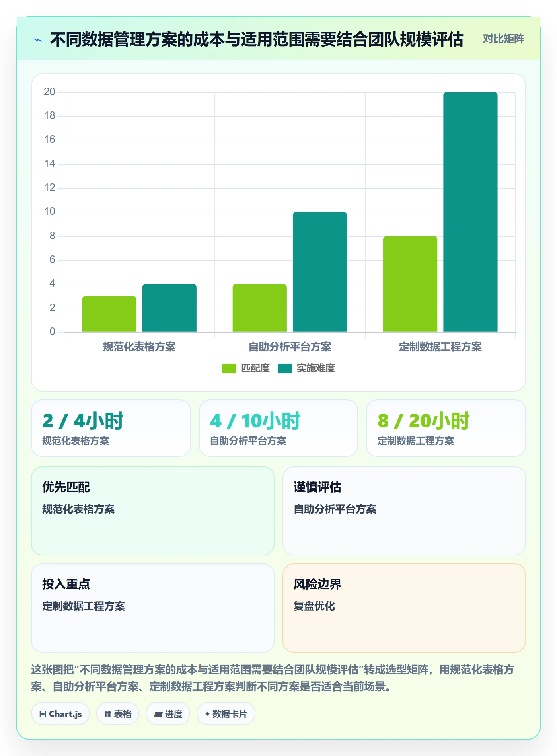
Task: Click the 数据卡片 tag
Action: tap(226, 714)
